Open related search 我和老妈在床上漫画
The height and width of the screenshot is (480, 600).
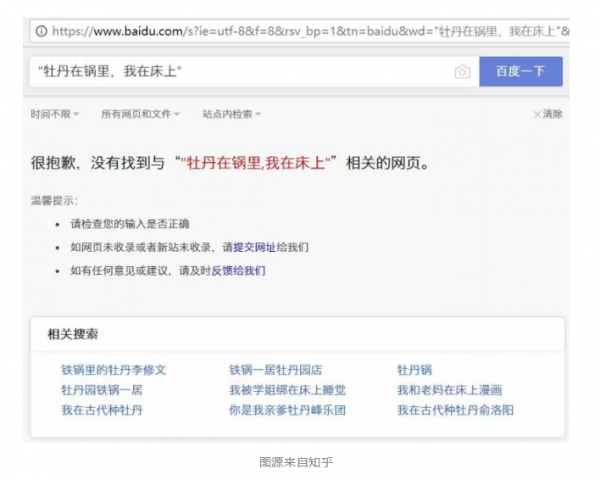(x=450, y=390)
